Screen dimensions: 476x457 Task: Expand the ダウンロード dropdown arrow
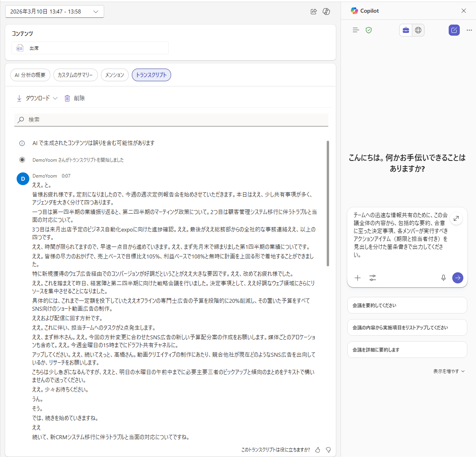(x=55, y=98)
